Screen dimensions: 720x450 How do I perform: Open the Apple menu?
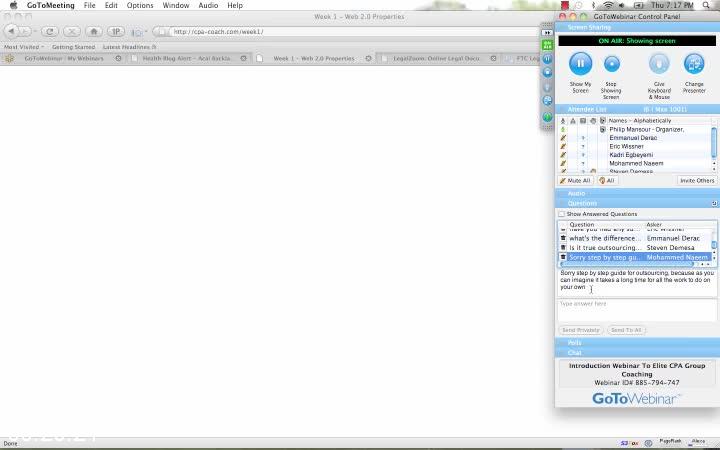coord(13,6)
